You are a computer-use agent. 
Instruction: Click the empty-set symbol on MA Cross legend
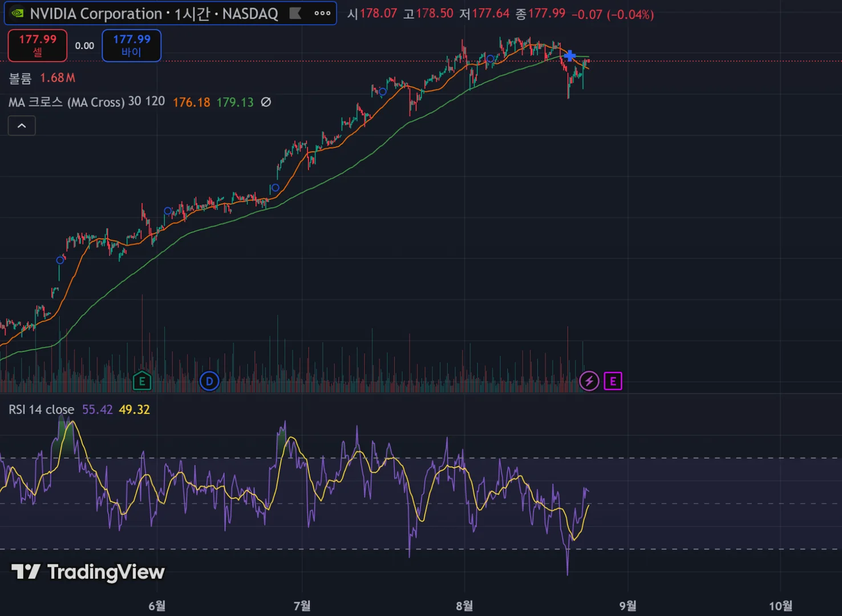(x=266, y=102)
